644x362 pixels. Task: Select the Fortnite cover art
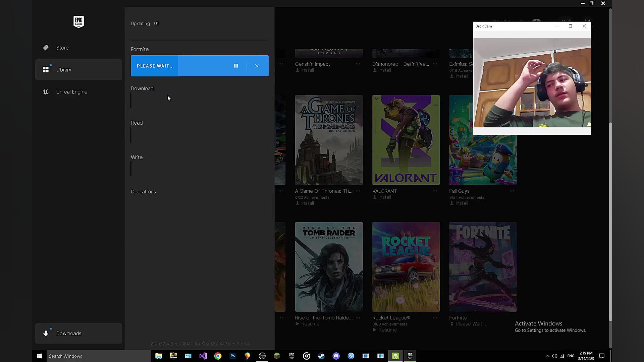(483, 267)
